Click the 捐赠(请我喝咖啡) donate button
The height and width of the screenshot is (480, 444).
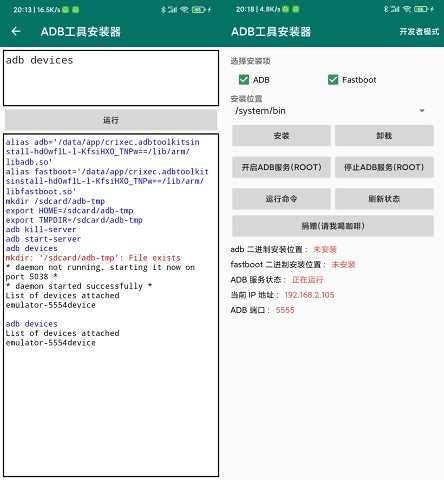click(333, 226)
